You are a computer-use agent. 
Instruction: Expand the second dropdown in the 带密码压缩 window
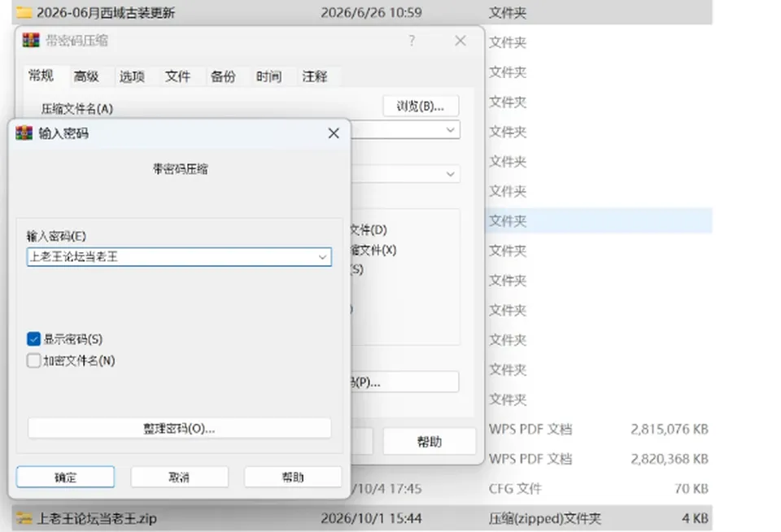[450, 174]
